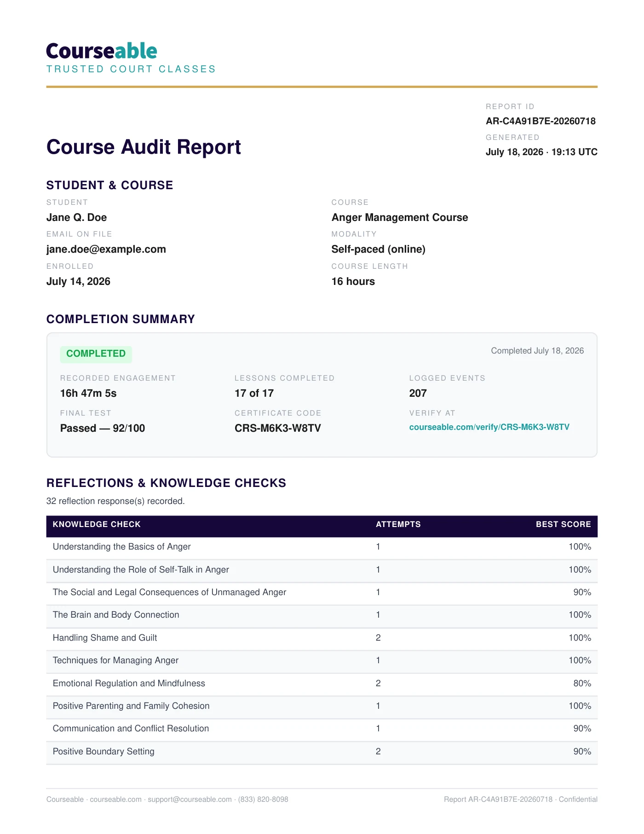644x834 pixels.
Task: Click the 32 reflection response(s) recorded line
Action: pyautogui.click(x=115, y=501)
